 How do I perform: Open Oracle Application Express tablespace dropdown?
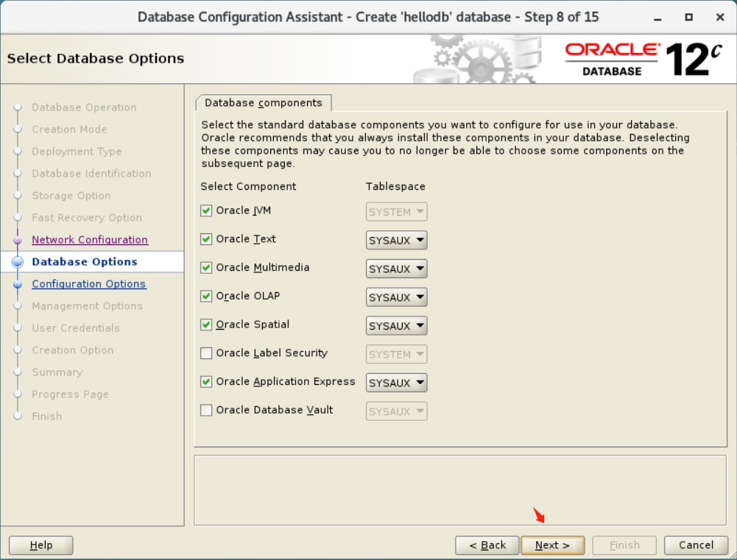pos(396,383)
